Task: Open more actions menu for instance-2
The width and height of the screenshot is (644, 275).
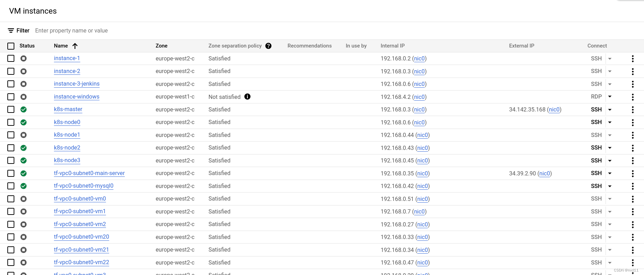Action: pos(632,71)
